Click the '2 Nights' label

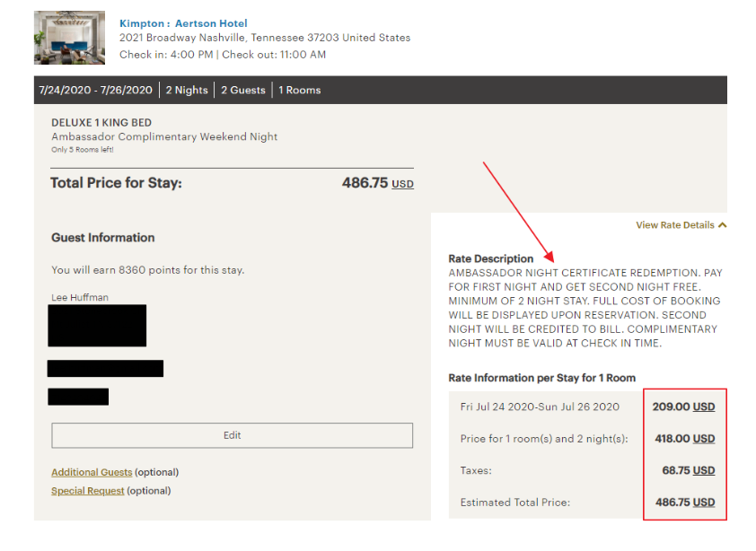pyautogui.click(x=187, y=90)
